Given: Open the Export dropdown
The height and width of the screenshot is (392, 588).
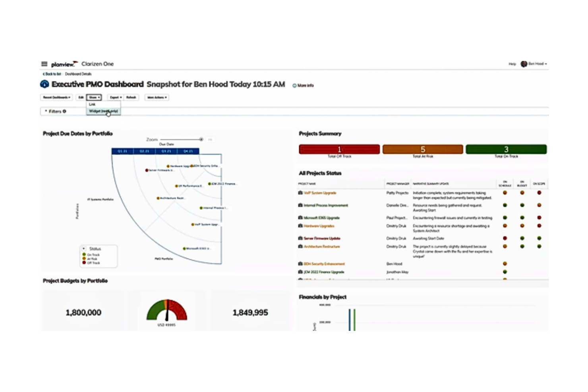Looking at the screenshot, I should click(x=116, y=97).
